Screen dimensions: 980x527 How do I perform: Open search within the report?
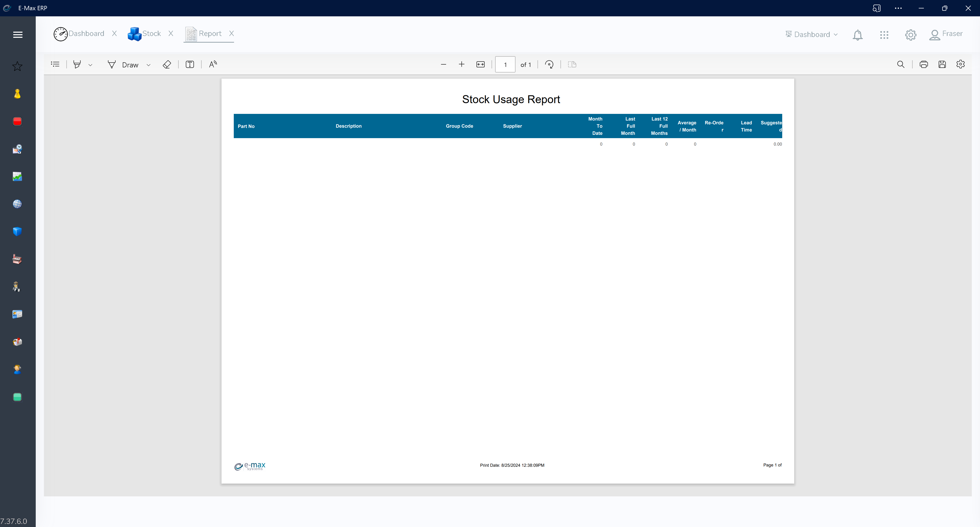click(x=900, y=64)
